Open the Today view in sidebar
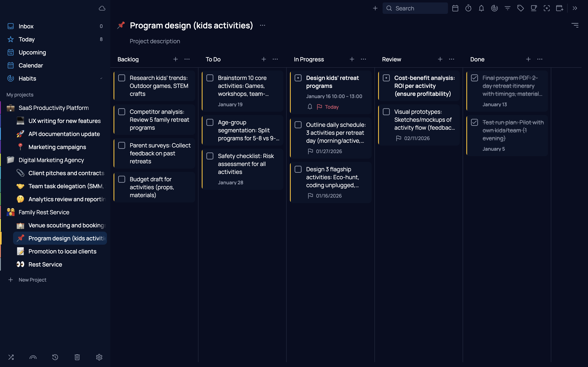This screenshot has width=588, height=367. pos(27,39)
